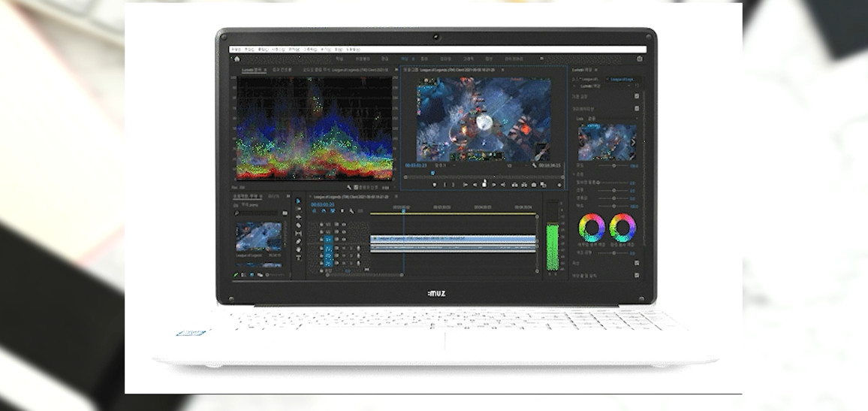Open the Program Monitor button editor plus icon
Viewport: 868px width, 411px height.
(x=559, y=184)
